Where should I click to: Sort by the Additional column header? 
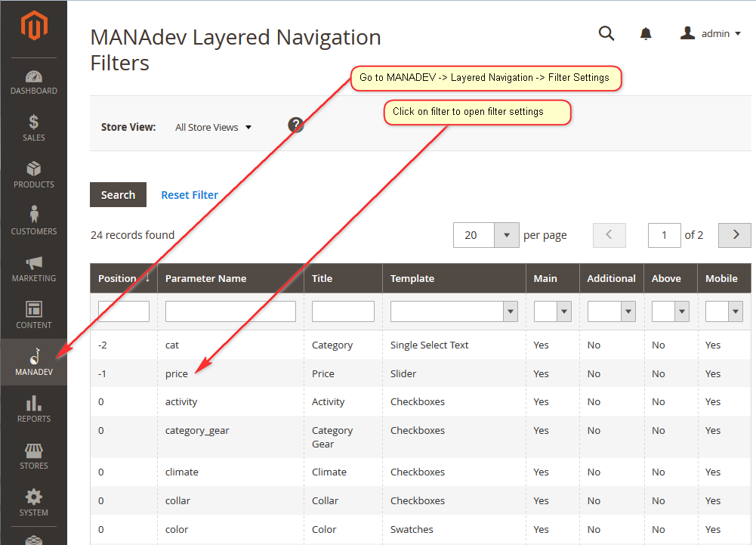[611, 278]
